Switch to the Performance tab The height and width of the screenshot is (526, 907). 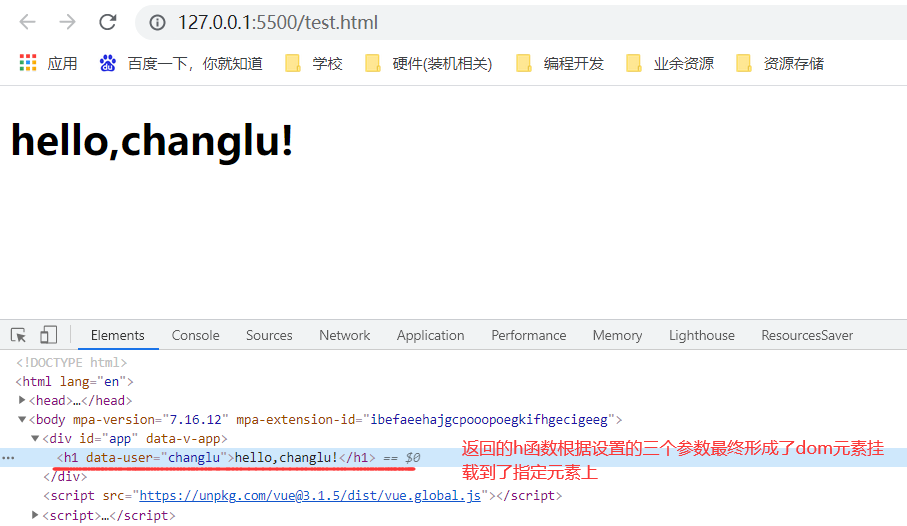pyautogui.click(x=529, y=335)
